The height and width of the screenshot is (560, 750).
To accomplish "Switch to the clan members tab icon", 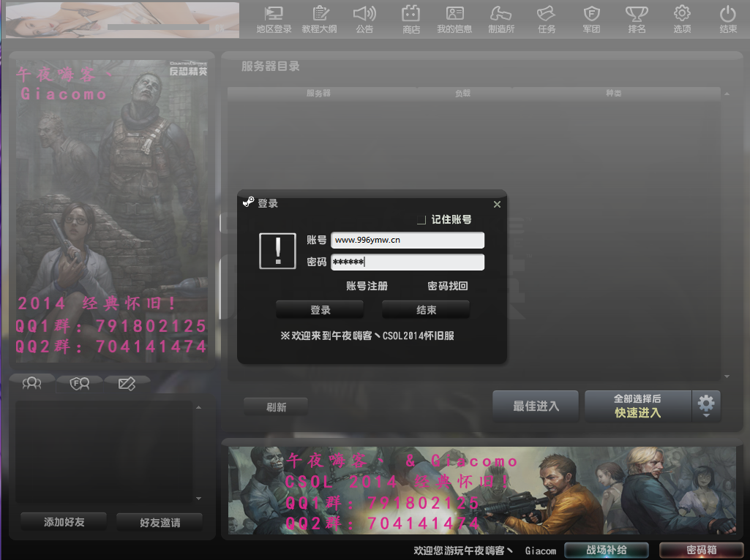I will (80, 383).
